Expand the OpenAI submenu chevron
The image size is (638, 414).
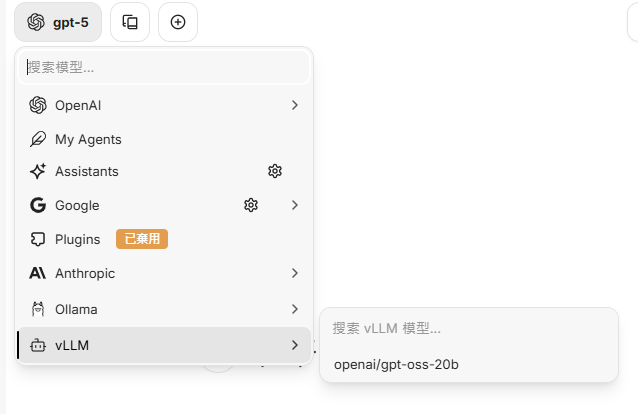click(x=294, y=105)
